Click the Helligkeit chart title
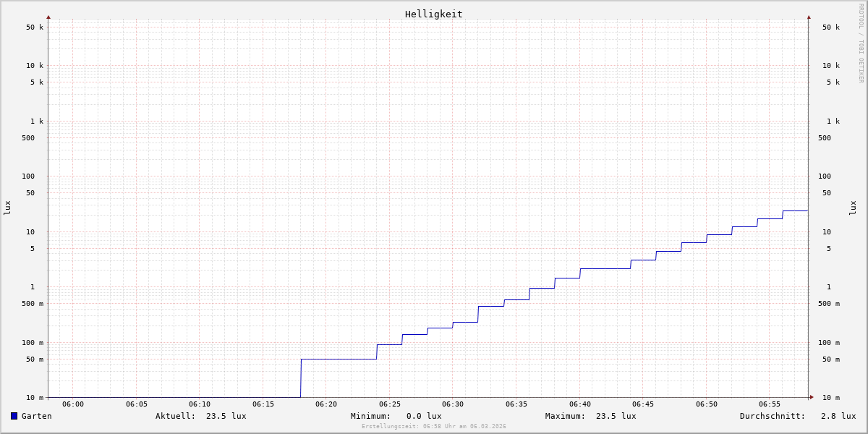 click(433, 14)
